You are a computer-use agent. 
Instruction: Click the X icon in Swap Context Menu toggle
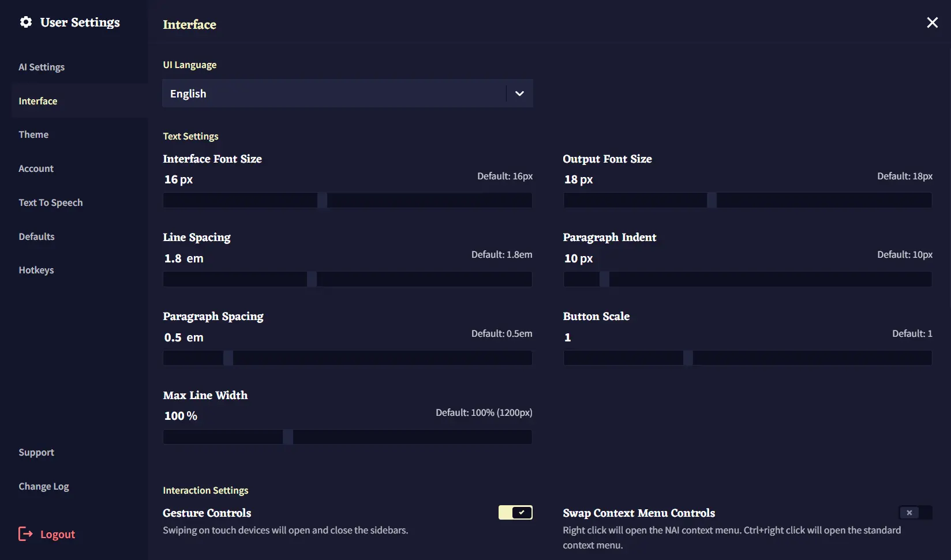[x=909, y=512]
